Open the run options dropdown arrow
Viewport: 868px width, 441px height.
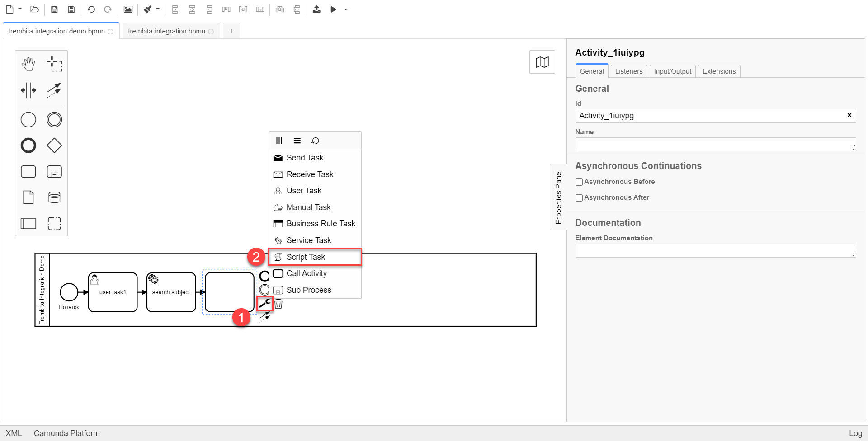pyautogui.click(x=346, y=9)
